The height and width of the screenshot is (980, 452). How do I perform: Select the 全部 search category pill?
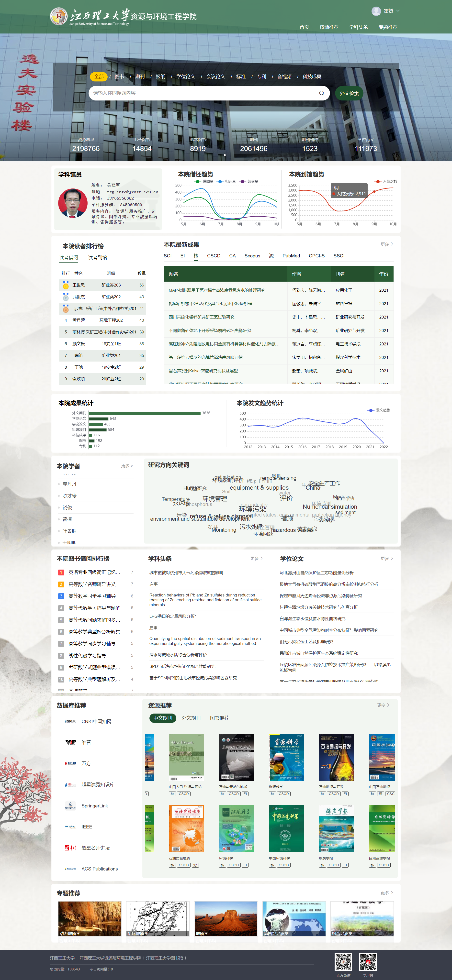[x=99, y=77]
